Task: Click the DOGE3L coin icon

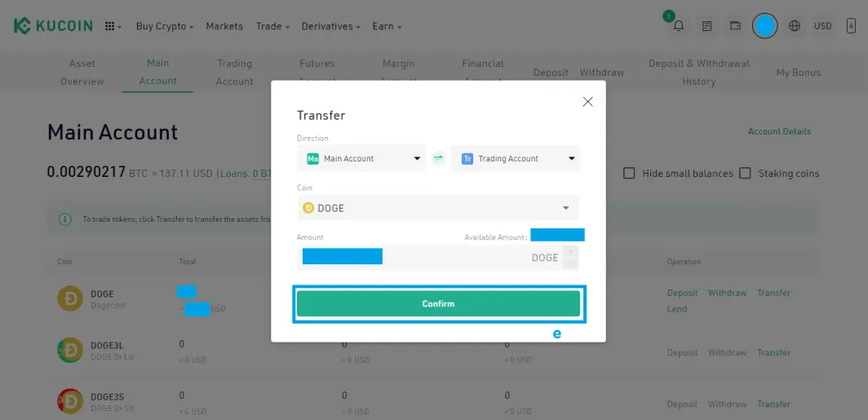Action: (x=70, y=350)
